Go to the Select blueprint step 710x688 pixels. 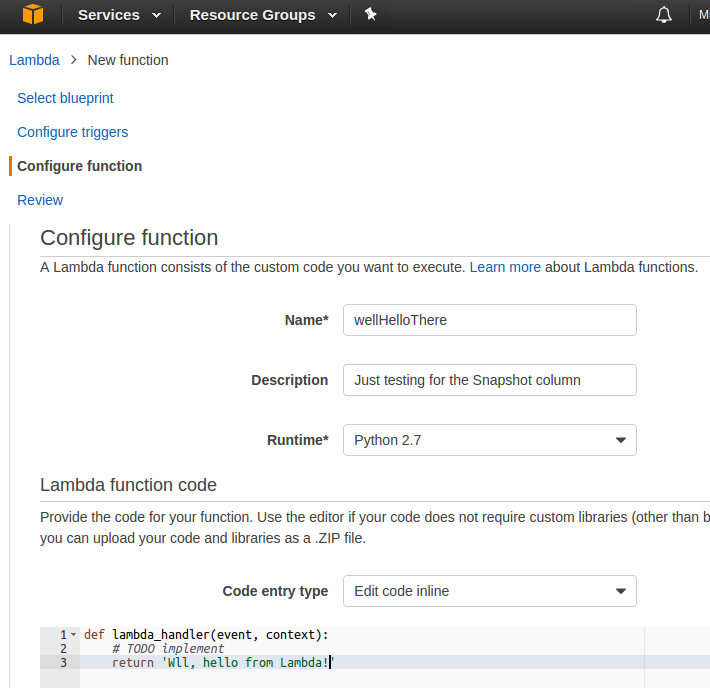[65, 98]
